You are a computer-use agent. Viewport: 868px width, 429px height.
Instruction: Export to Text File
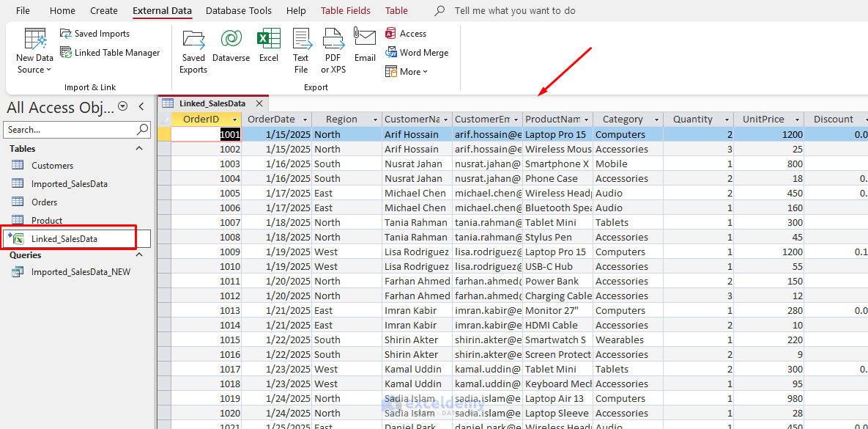(x=301, y=51)
